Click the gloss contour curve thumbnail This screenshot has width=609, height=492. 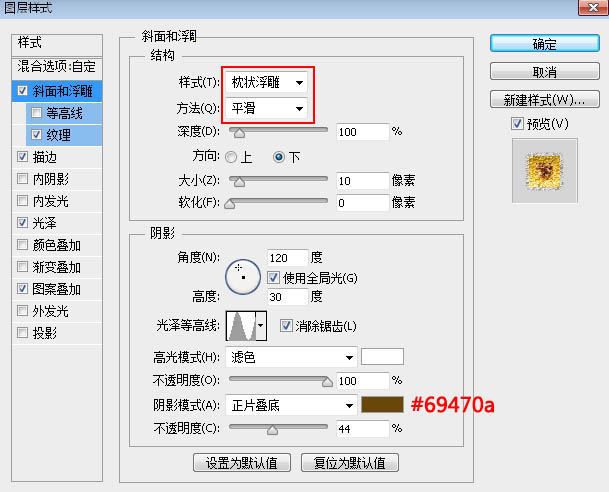tap(241, 326)
